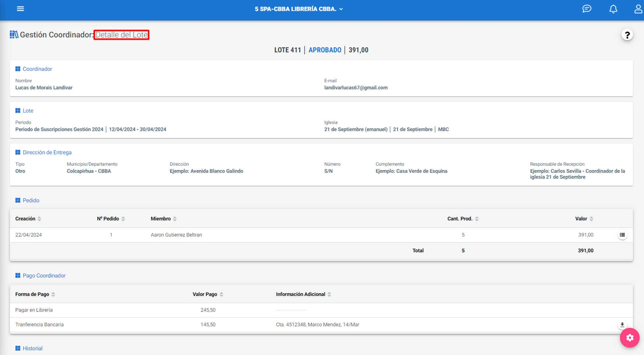The height and width of the screenshot is (355, 644).
Task: View order details list icon for Aaron Gutierrez
Action: point(622,235)
